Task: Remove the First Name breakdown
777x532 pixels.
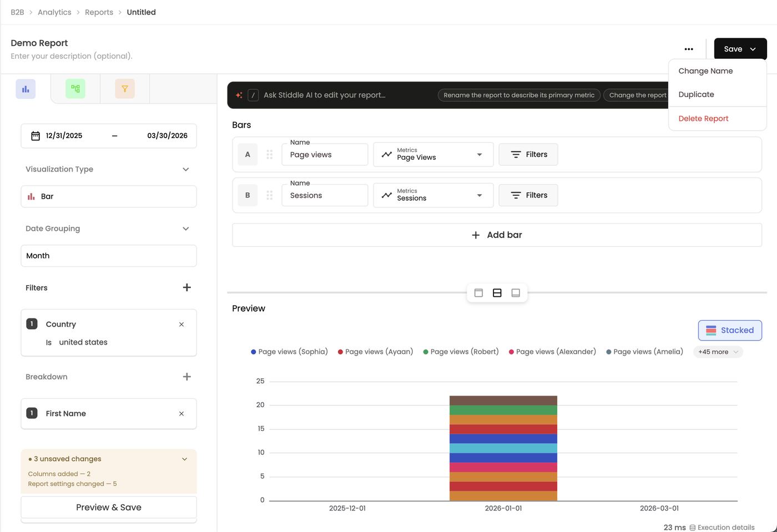Action: 181,414
